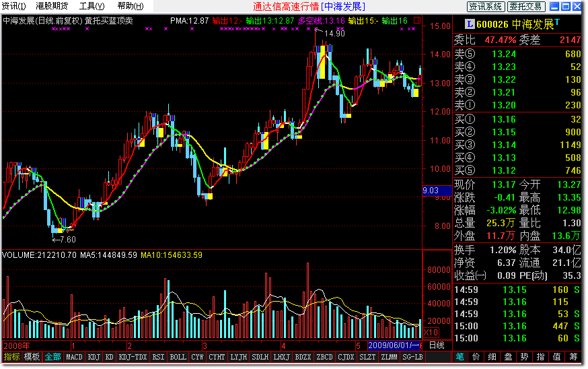Select the 势 tab in quote panel

[524, 357]
